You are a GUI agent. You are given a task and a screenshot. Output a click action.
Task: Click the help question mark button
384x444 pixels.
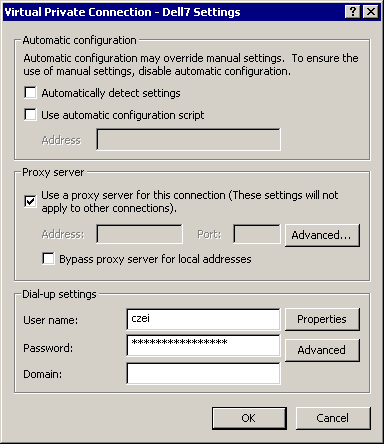(x=353, y=12)
